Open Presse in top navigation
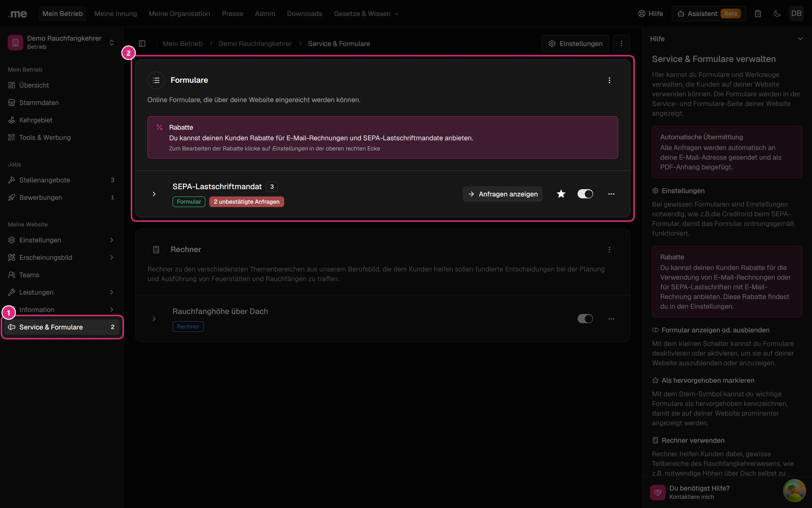Image resolution: width=812 pixels, height=508 pixels. (232, 14)
